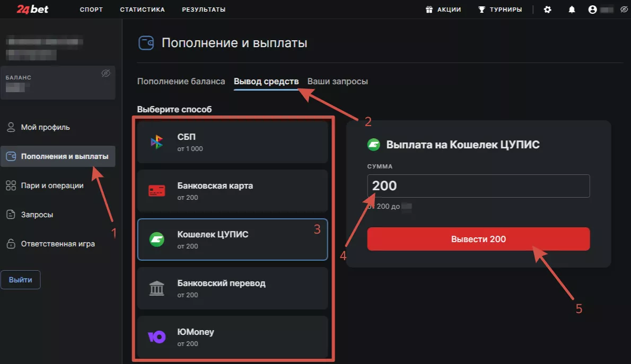Switch to Пополнение баланса tab
This screenshot has height=364, width=631.
point(181,82)
